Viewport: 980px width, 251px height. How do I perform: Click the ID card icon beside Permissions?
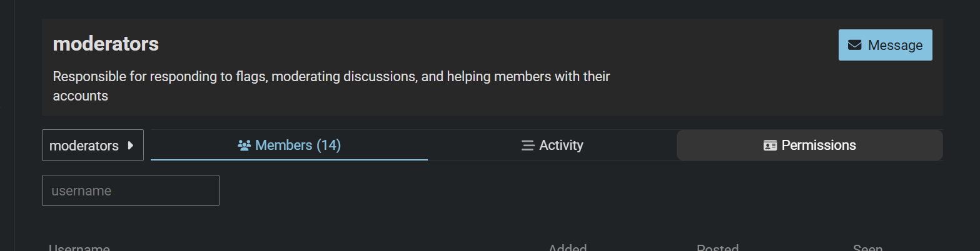[x=770, y=145]
